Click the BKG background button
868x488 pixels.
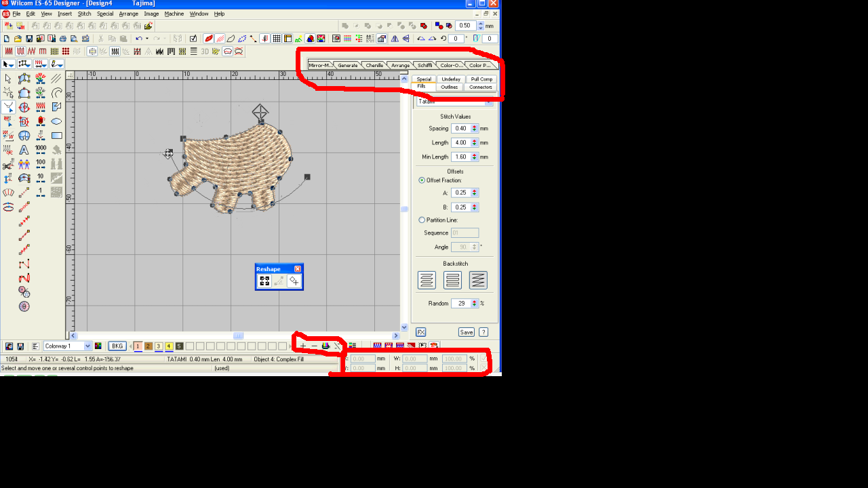pos(117,346)
